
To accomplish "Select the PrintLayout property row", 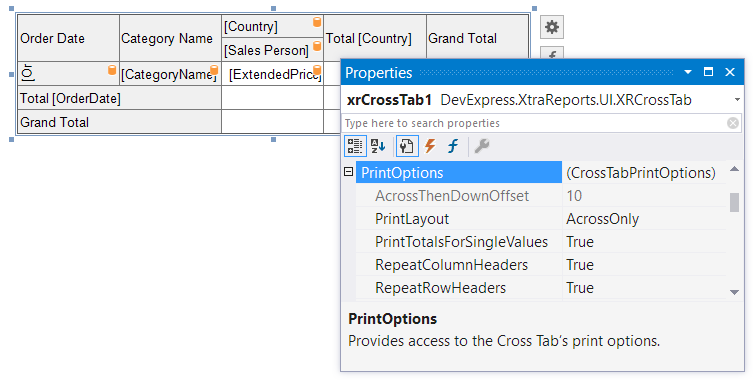I will click(540, 219).
